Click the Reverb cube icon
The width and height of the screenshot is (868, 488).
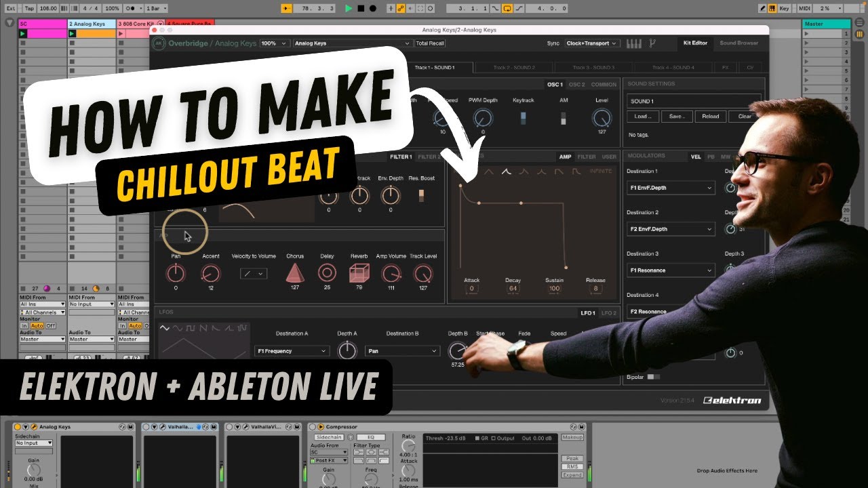[359, 273]
